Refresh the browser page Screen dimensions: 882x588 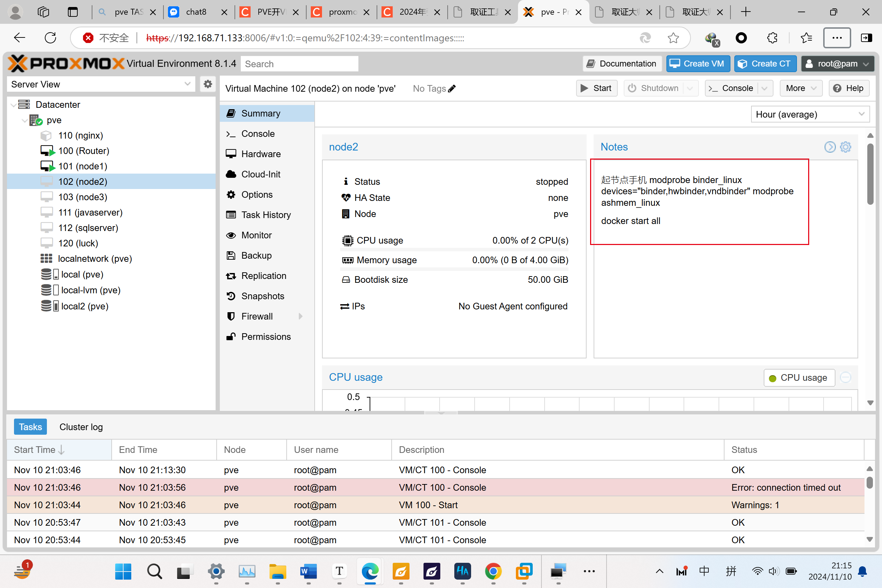tap(50, 37)
